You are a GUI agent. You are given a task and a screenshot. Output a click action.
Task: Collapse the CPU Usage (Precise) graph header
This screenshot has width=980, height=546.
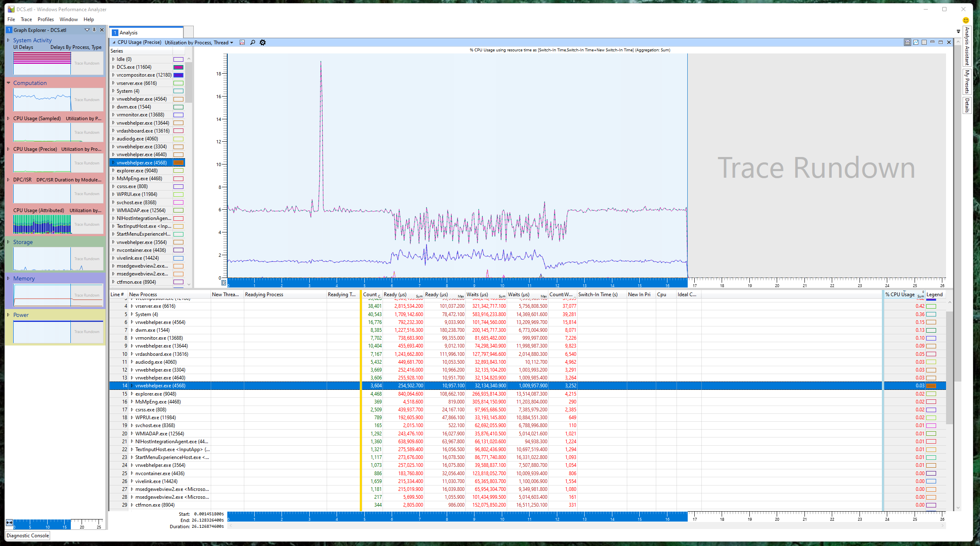point(114,42)
